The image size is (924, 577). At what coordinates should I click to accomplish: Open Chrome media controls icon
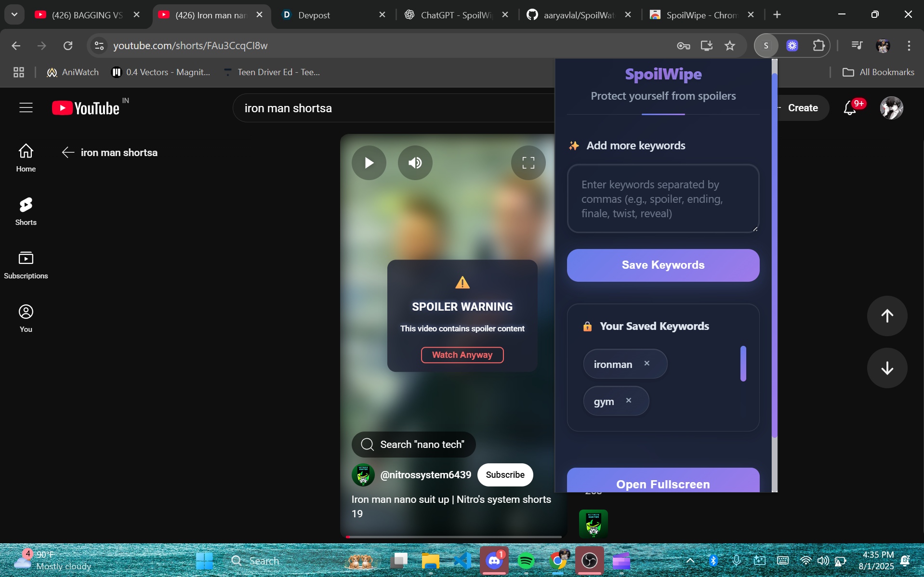[857, 46]
